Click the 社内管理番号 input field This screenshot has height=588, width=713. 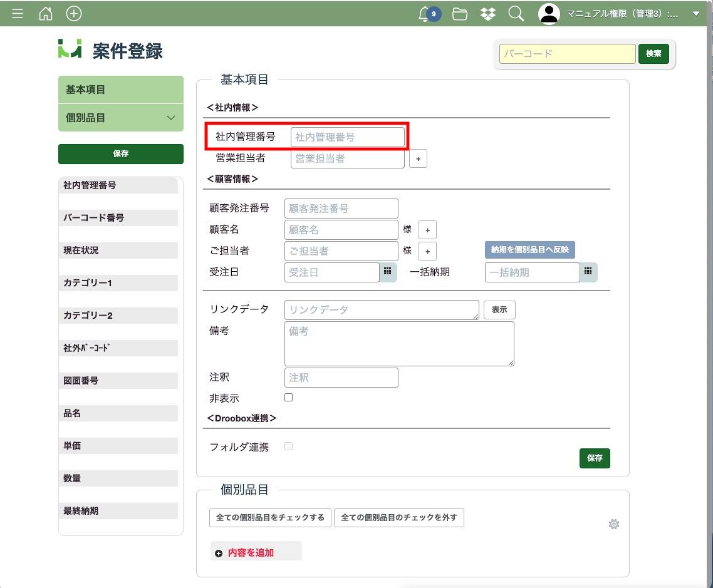click(347, 137)
